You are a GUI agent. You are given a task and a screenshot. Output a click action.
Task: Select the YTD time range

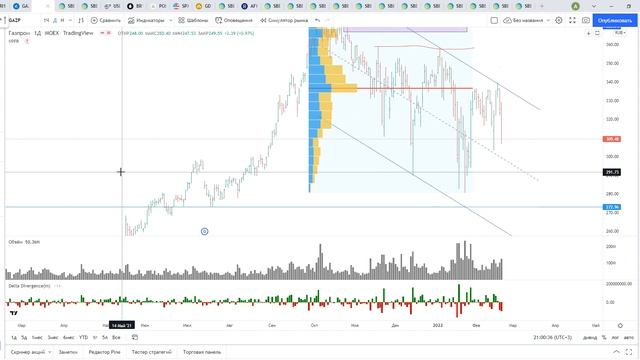point(83,338)
